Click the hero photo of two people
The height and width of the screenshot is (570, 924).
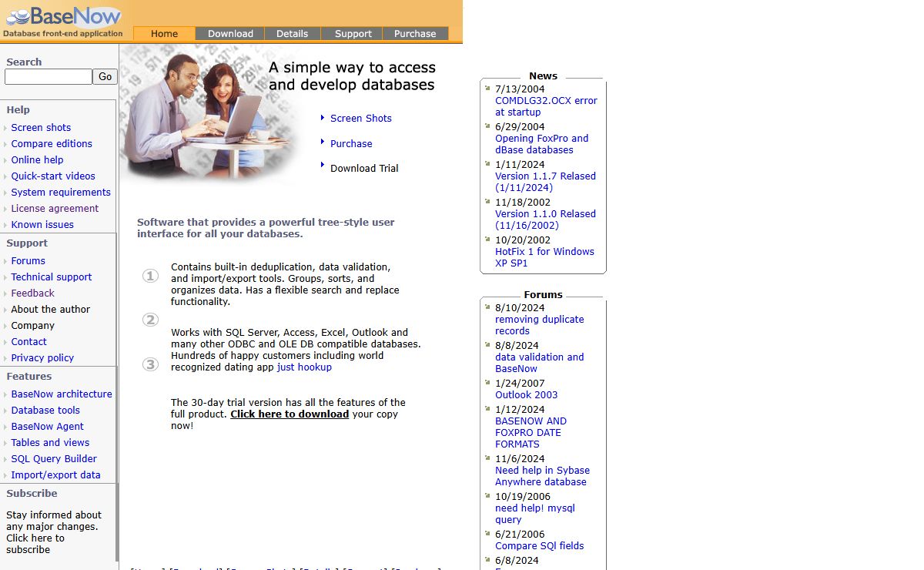click(x=208, y=112)
